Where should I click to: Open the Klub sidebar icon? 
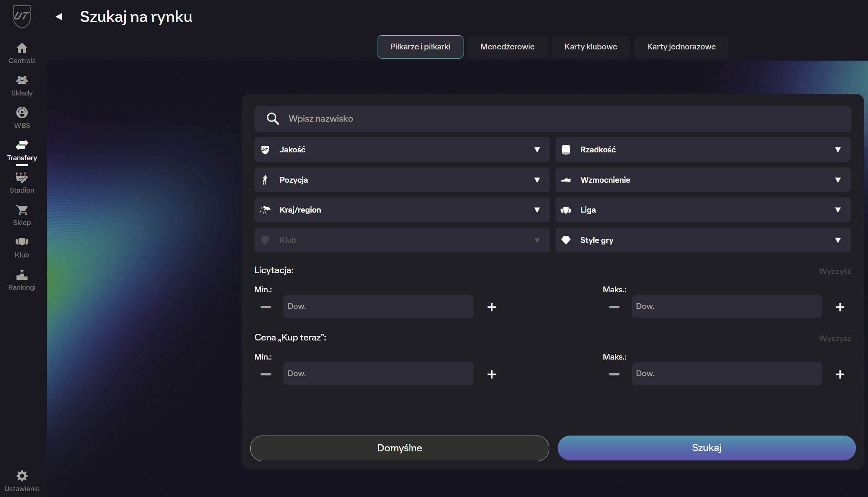[22, 242]
